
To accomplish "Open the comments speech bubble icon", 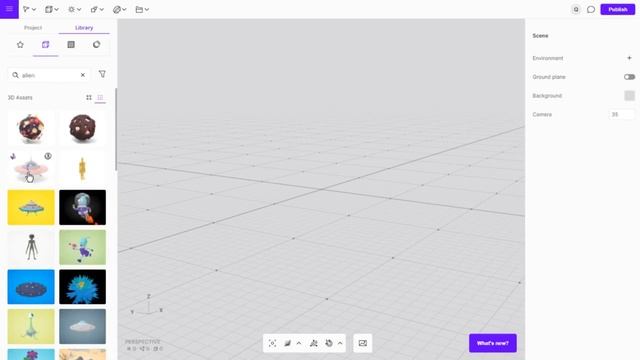I will (x=591, y=9).
